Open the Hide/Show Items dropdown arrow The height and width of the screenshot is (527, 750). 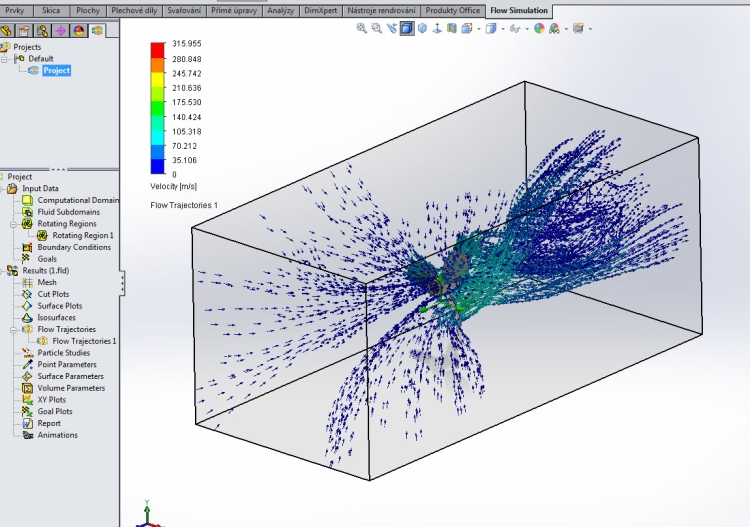click(x=527, y=29)
